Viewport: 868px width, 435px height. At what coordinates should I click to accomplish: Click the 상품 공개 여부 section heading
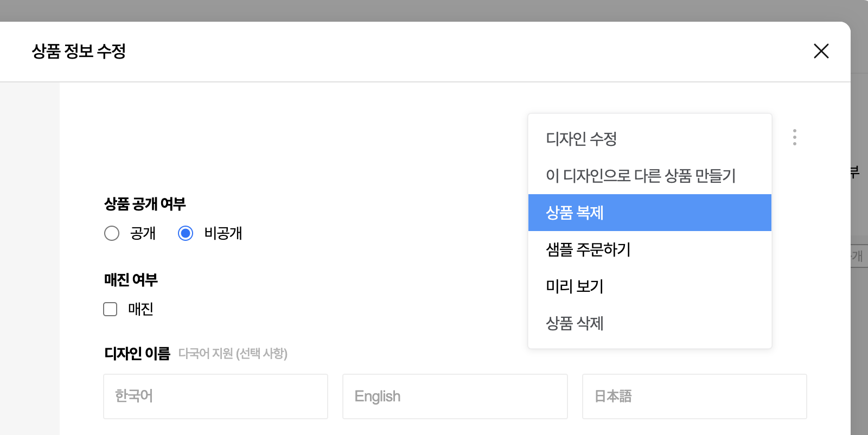point(145,204)
